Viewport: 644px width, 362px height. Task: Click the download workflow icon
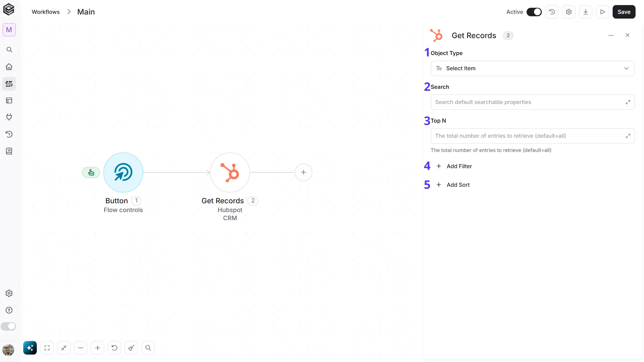(586, 12)
